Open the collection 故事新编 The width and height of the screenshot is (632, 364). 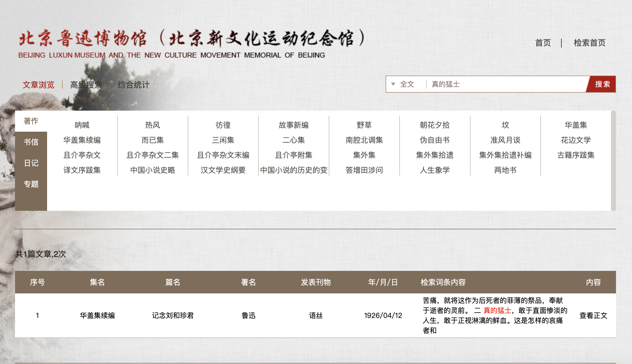point(293,125)
